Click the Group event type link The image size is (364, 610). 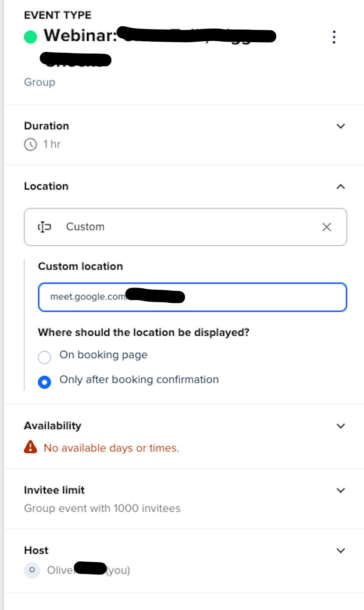(39, 82)
